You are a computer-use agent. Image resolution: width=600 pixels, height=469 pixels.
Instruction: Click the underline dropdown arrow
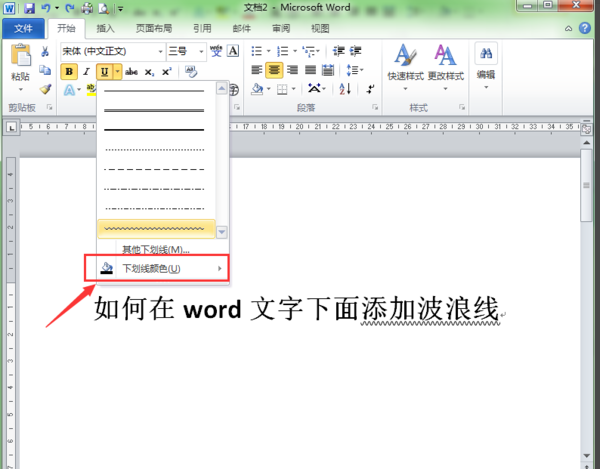pyautogui.click(x=117, y=72)
